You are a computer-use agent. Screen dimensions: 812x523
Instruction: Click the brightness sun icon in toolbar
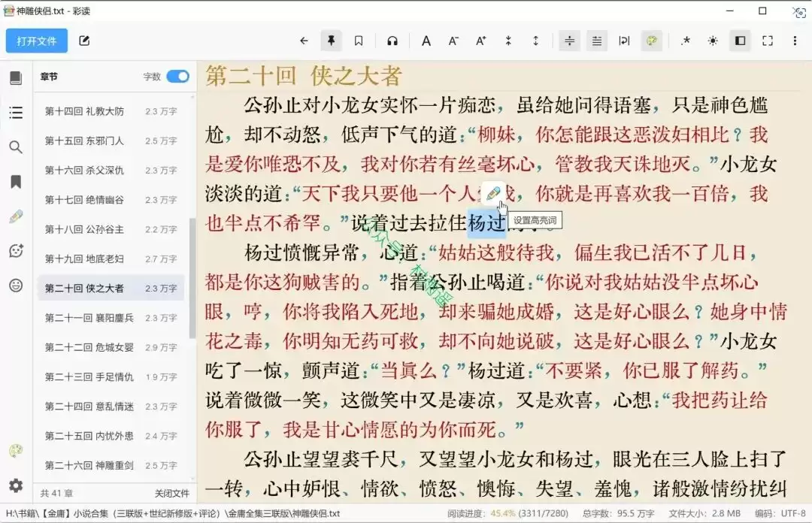[x=713, y=41]
